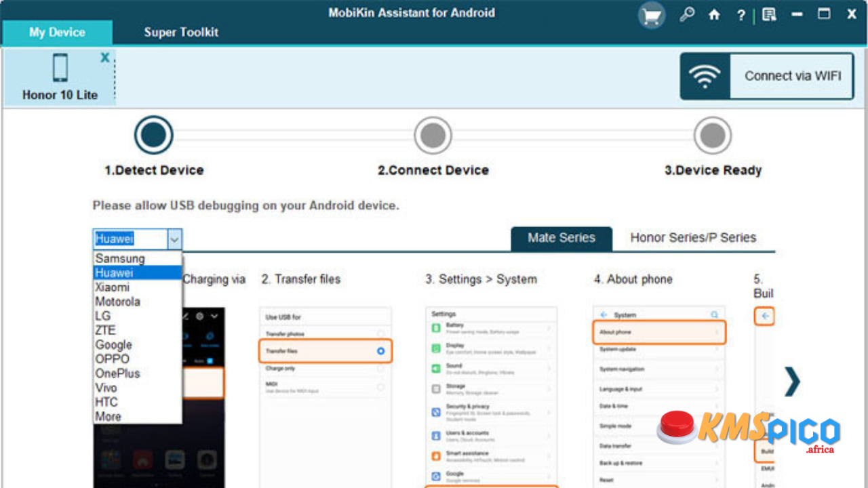Click the WiFi signal icon

click(x=705, y=76)
